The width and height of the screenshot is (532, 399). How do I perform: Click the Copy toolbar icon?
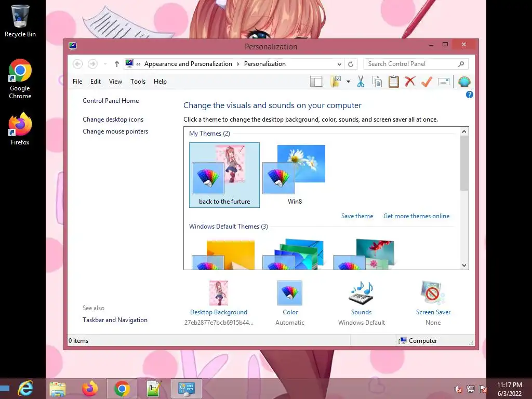377,82
